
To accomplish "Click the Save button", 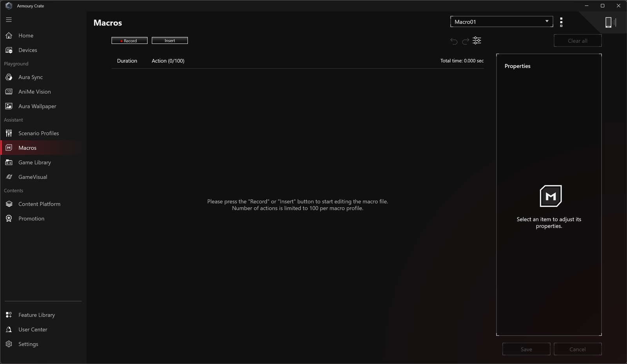I will 526,349.
